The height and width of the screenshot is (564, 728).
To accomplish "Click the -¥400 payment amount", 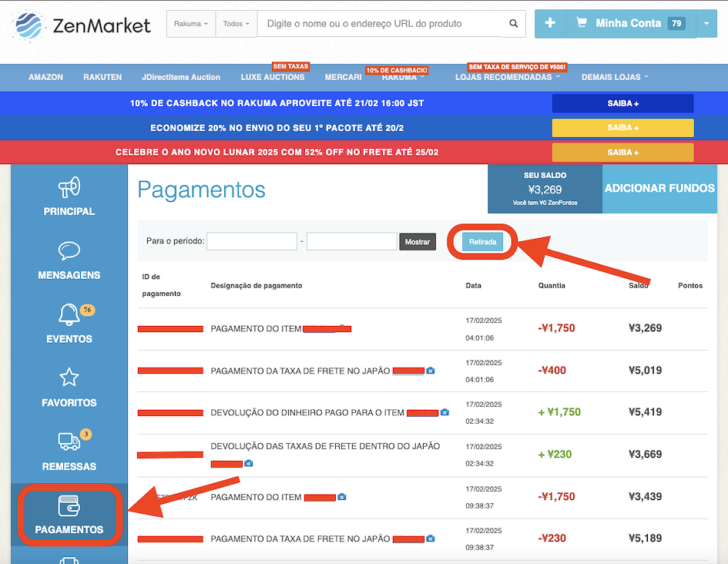I will point(552,371).
